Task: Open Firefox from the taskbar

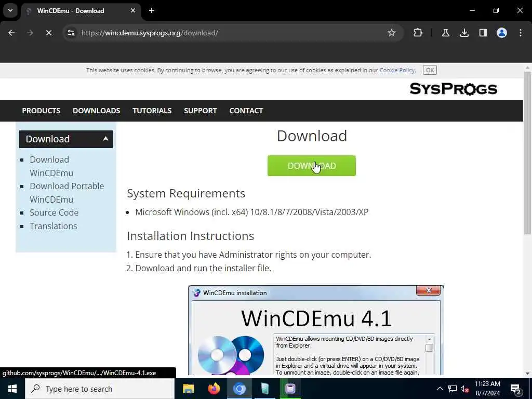Action: tap(214, 389)
